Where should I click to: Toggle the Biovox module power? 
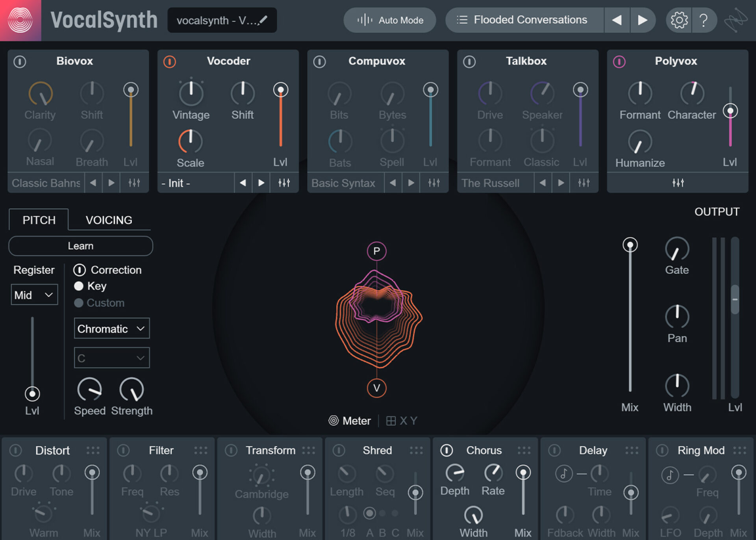(19, 61)
